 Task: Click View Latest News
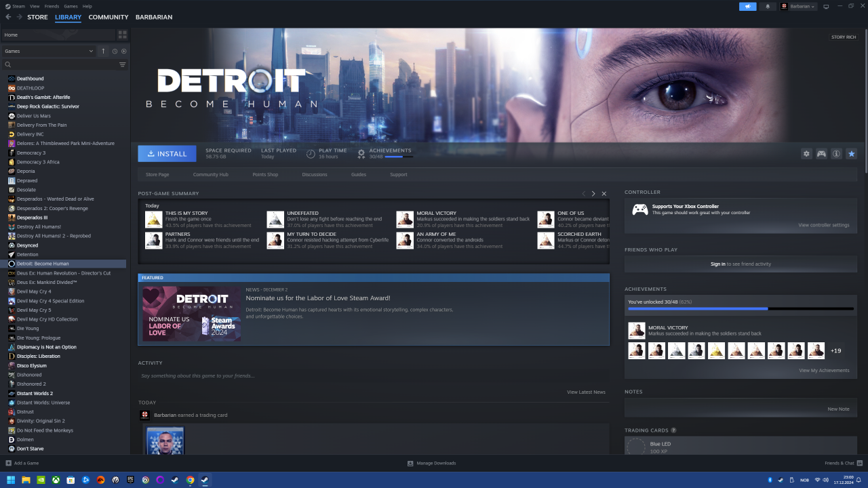coord(587,392)
